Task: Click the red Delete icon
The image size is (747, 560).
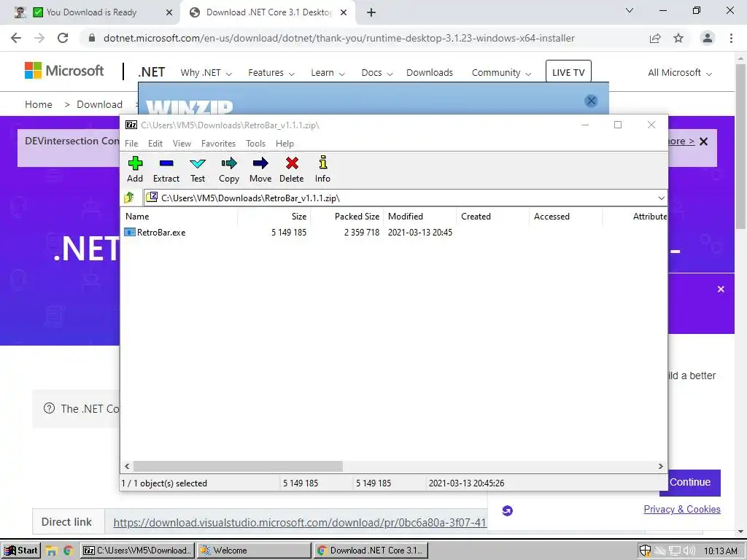Action: coord(292,163)
